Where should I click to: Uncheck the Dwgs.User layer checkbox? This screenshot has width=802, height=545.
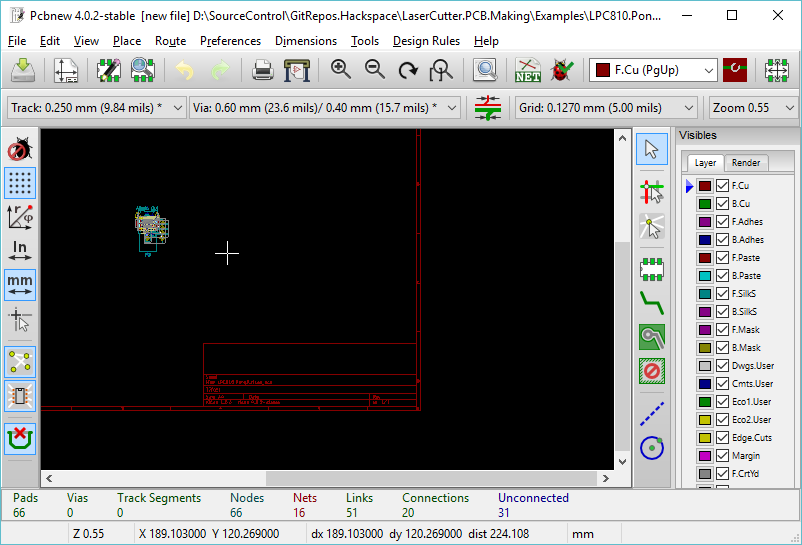coord(722,366)
